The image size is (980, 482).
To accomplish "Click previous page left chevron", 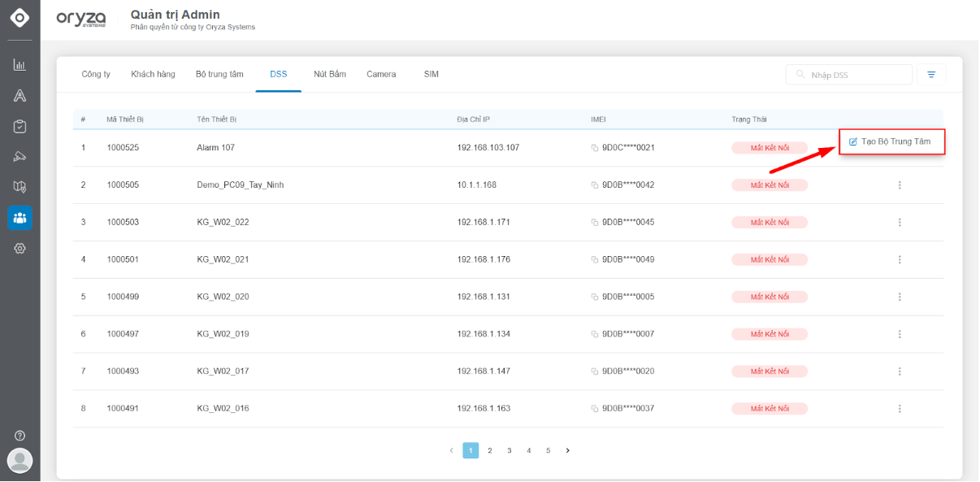I will [451, 450].
